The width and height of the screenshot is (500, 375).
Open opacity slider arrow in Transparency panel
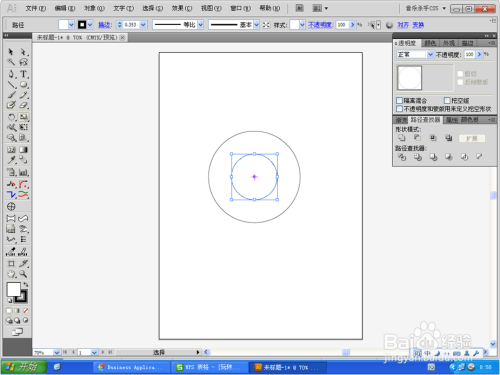(479, 54)
